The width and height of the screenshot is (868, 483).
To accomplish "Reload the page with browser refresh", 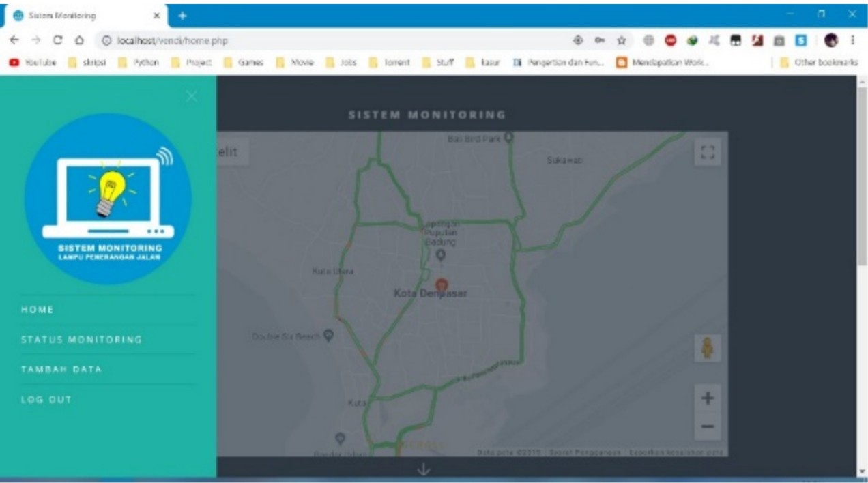I will pyautogui.click(x=58, y=41).
